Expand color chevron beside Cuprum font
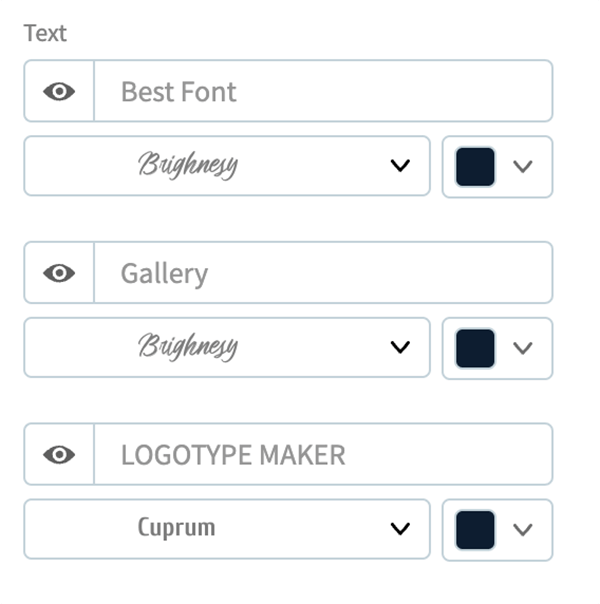 pyautogui.click(x=523, y=530)
